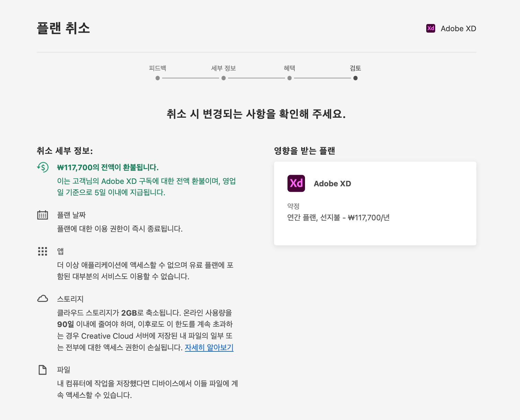Click the Adobe XD text in header
This screenshot has width=520, height=420.
coord(459,28)
